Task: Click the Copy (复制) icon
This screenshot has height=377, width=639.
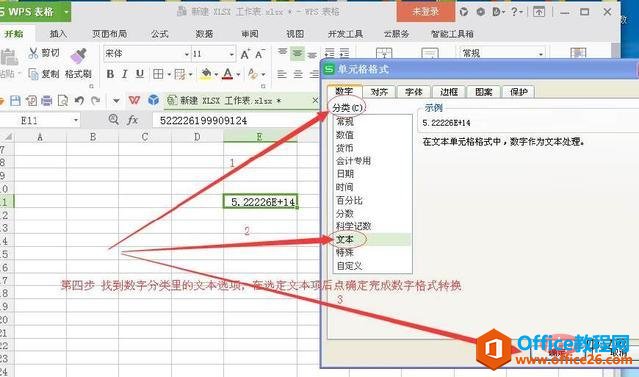Action: (x=33, y=74)
